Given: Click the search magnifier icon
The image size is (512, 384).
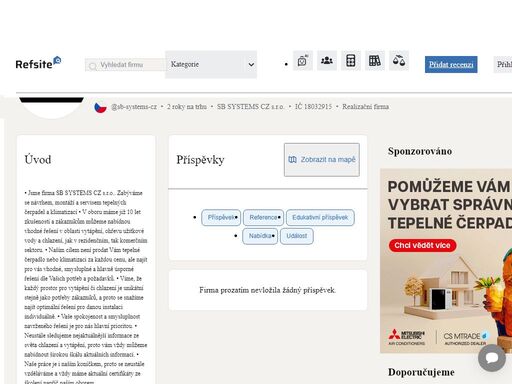Looking at the screenshot, I should (x=93, y=66).
